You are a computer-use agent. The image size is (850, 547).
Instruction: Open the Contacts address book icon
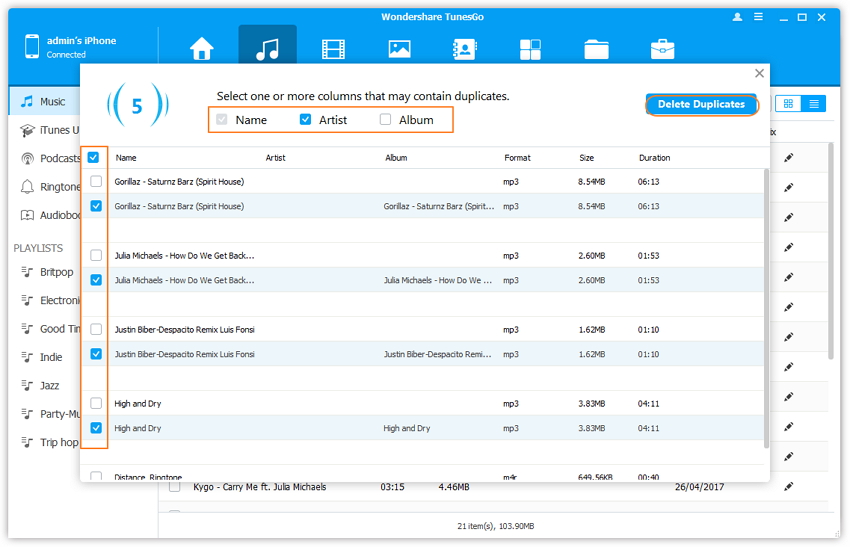click(x=464, y=49)
